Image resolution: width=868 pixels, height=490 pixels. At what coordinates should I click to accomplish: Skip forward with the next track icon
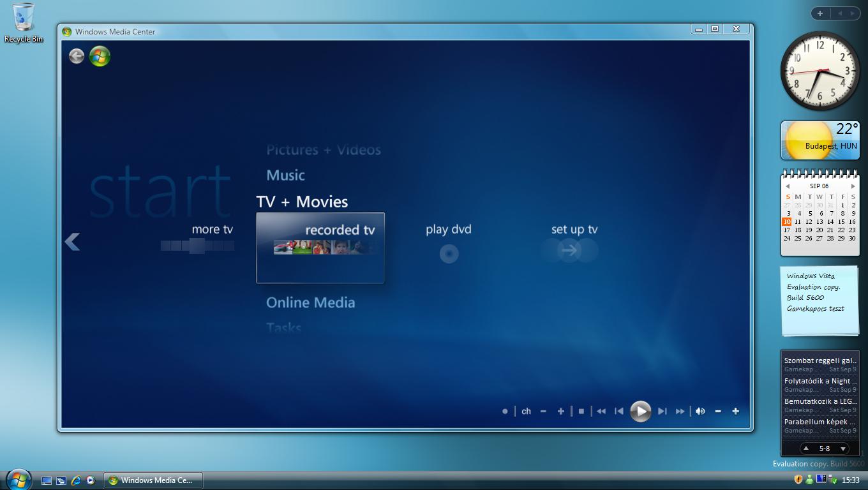pos(662,412)
